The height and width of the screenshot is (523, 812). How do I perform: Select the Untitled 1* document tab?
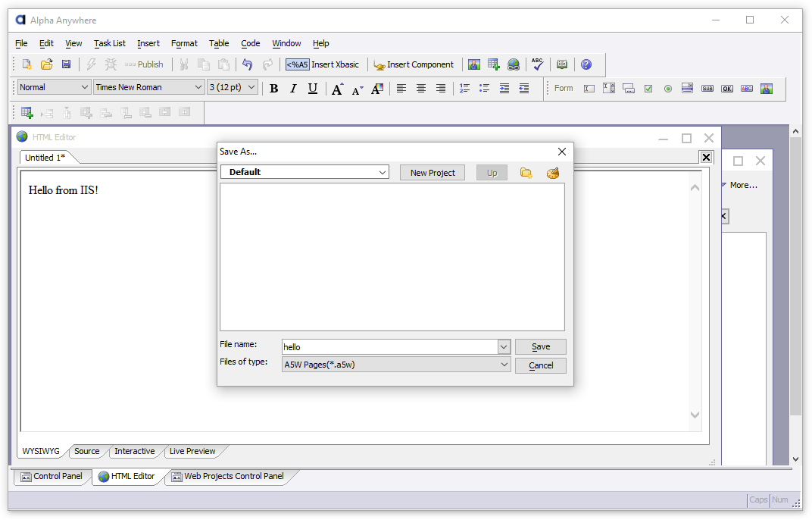coord(45,158)
